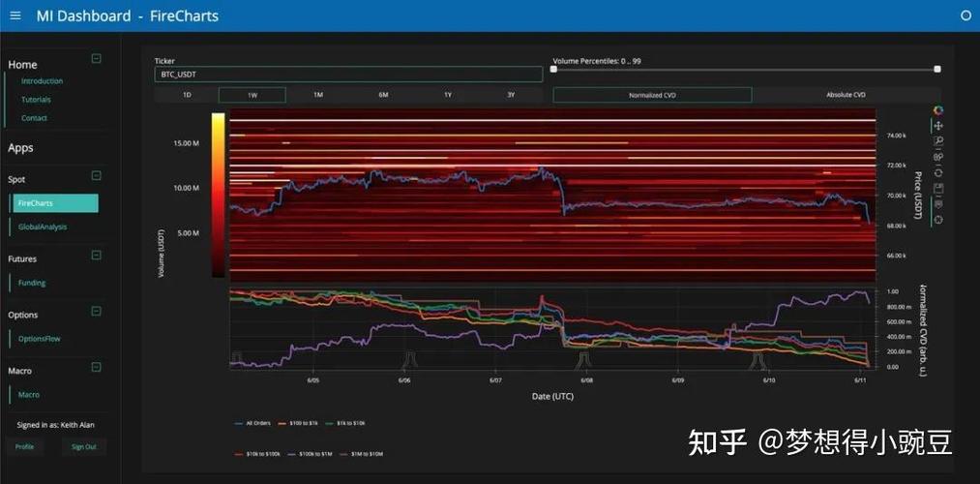Click the Sign Out button
The width and height of the screenshot is (980, 484).
click(84, 446)
